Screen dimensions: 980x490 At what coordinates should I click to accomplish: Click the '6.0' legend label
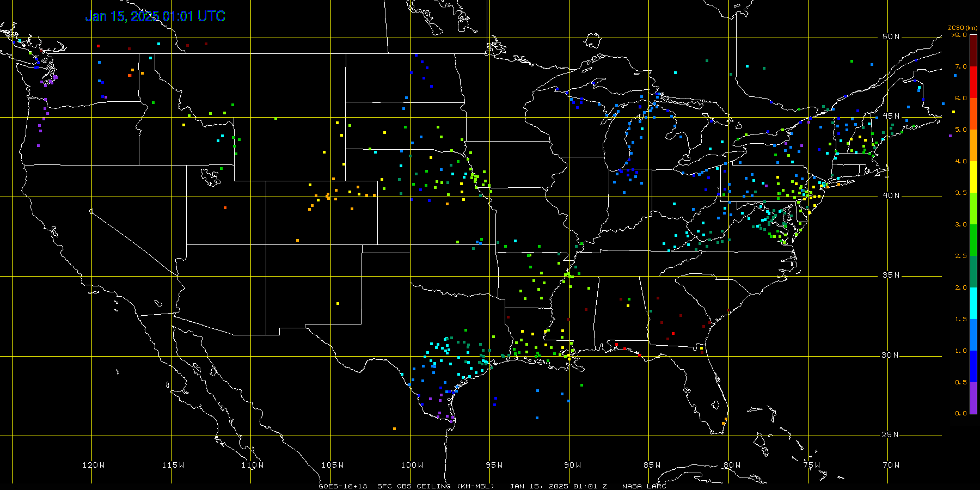961,98
